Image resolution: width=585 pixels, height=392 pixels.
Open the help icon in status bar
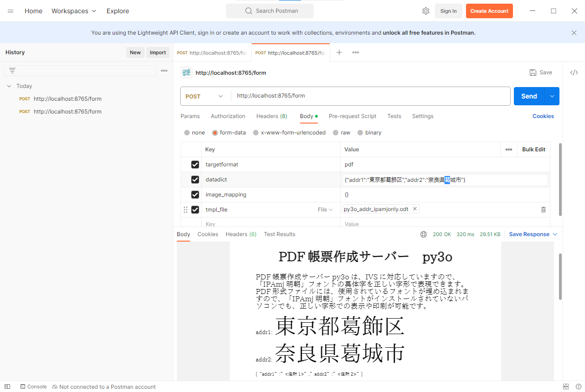[578, 387]
